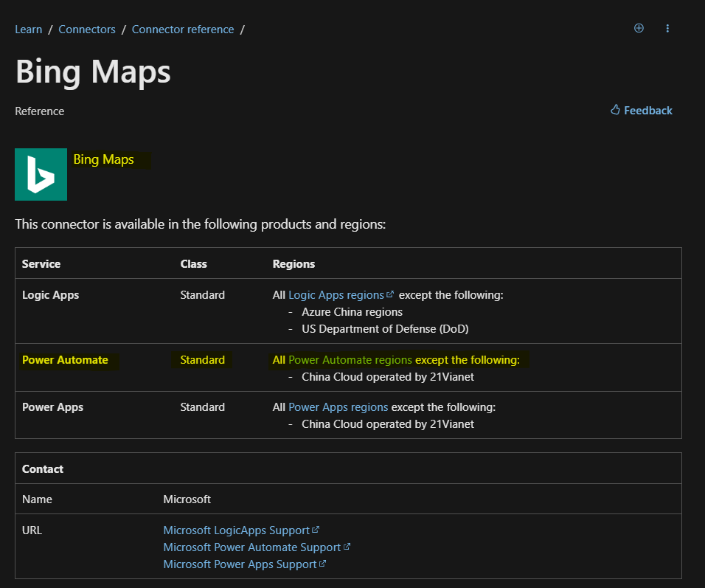Click the Class column header
705x588 pixels.
tap(193, 264)
